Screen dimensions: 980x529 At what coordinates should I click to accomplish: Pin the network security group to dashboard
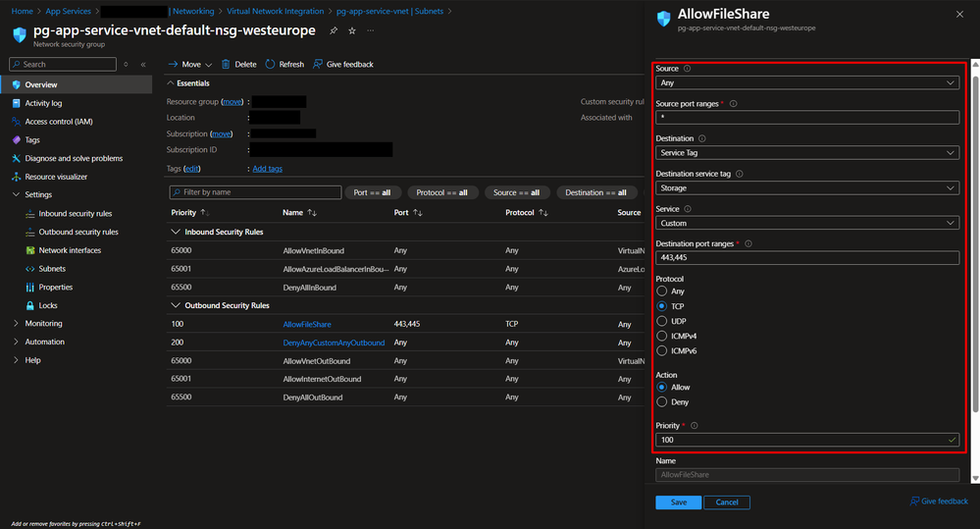tap(334, 30)
